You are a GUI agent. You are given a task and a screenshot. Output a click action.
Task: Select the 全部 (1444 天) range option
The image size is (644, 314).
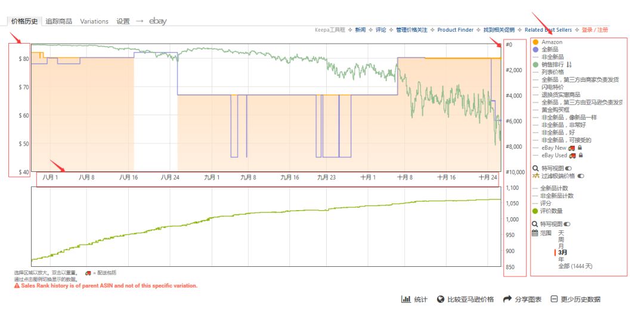tap(575, 266)
